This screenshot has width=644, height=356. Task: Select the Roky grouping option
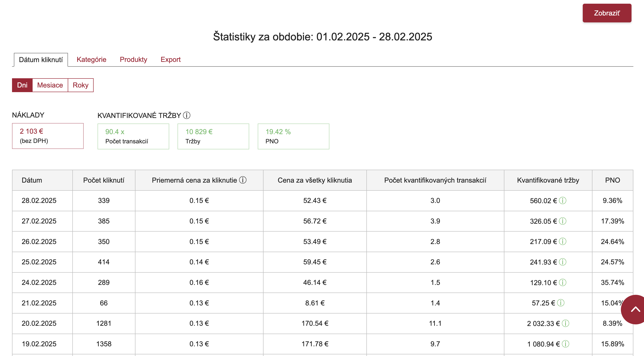(x=80, y=85)
